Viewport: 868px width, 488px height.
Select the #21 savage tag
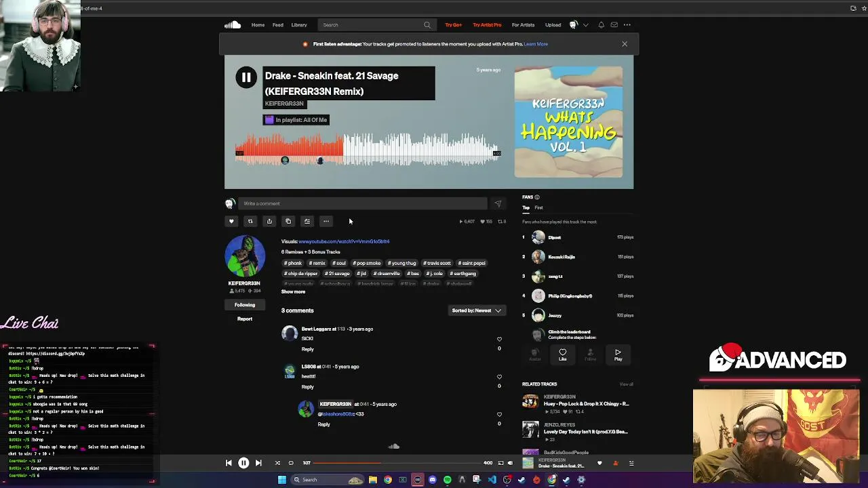point(337,274)
